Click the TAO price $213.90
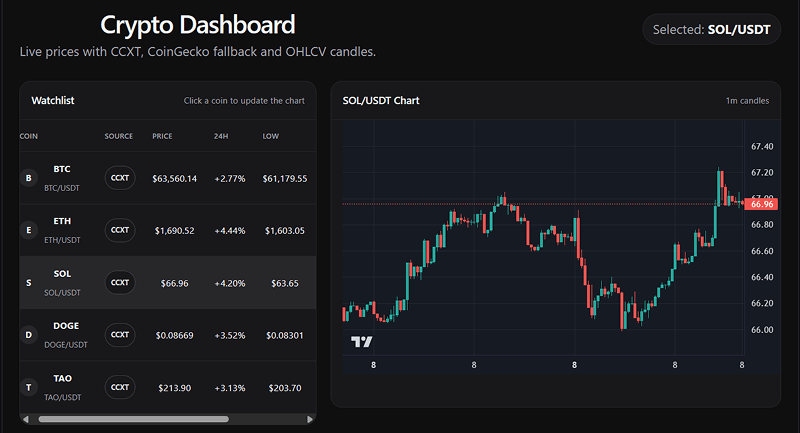800x433 pixels. [x=174, y=388]
